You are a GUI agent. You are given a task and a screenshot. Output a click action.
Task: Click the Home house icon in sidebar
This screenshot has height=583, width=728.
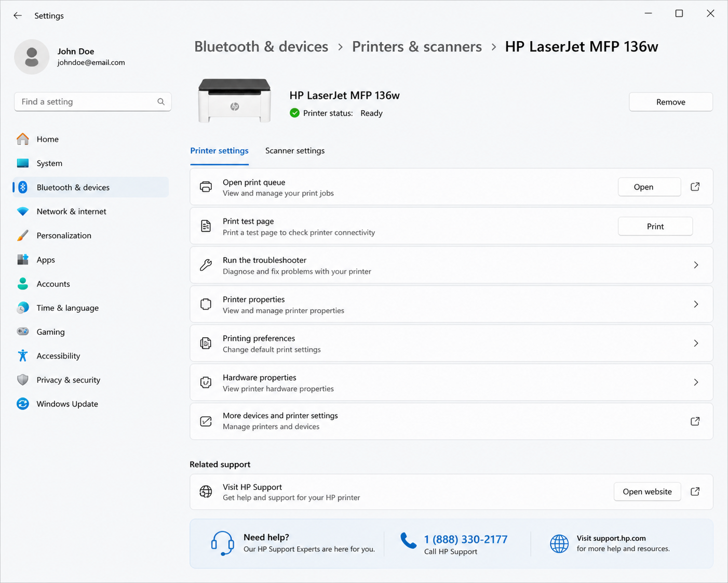pyautogui.click(x=23, y=139)
